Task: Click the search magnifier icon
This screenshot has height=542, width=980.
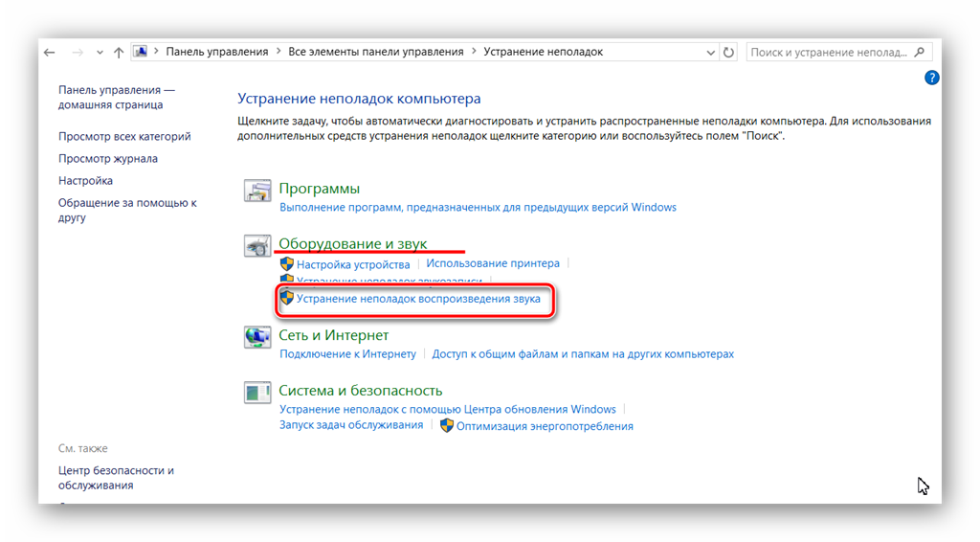Action: coord(920,53)
